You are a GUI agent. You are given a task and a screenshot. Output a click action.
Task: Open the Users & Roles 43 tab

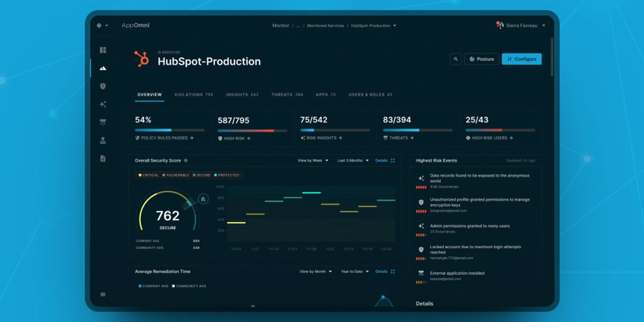370,94
